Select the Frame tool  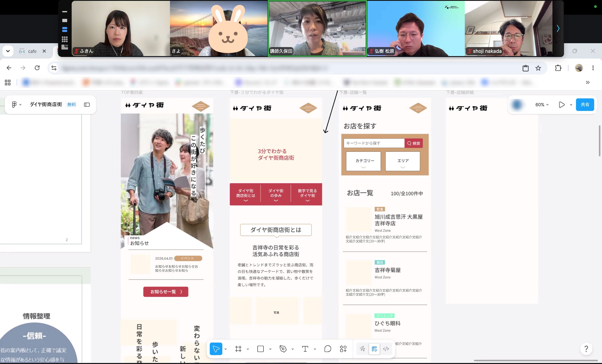point(238,349)
